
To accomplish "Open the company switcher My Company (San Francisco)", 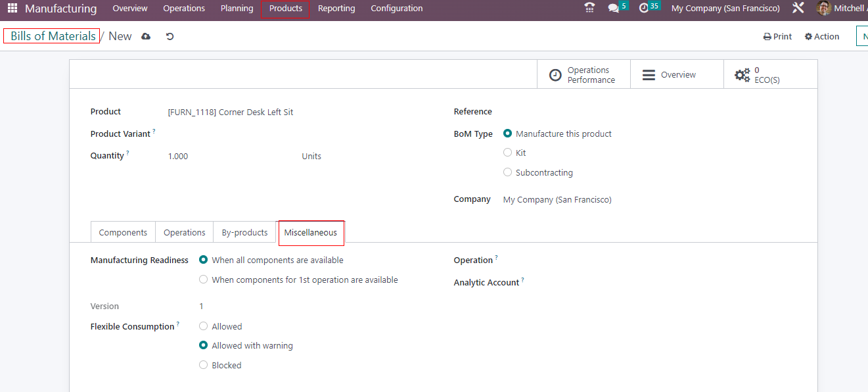I will (x=725, y=9).
